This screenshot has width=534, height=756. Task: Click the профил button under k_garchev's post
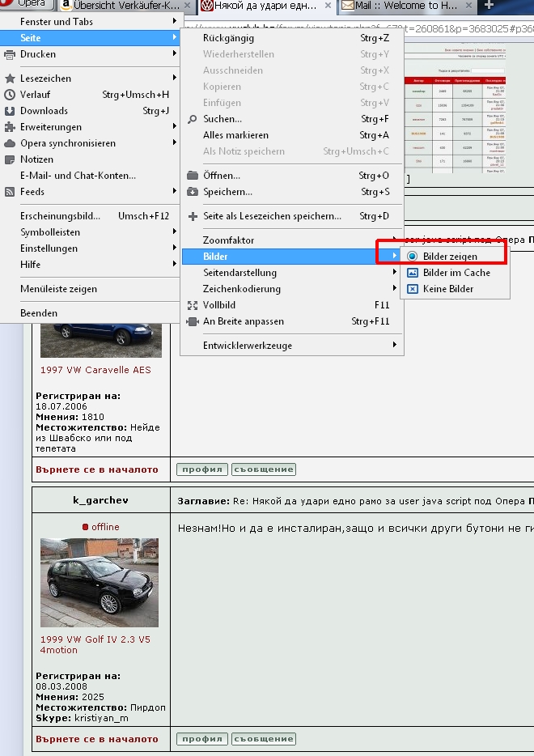point(201,739)
